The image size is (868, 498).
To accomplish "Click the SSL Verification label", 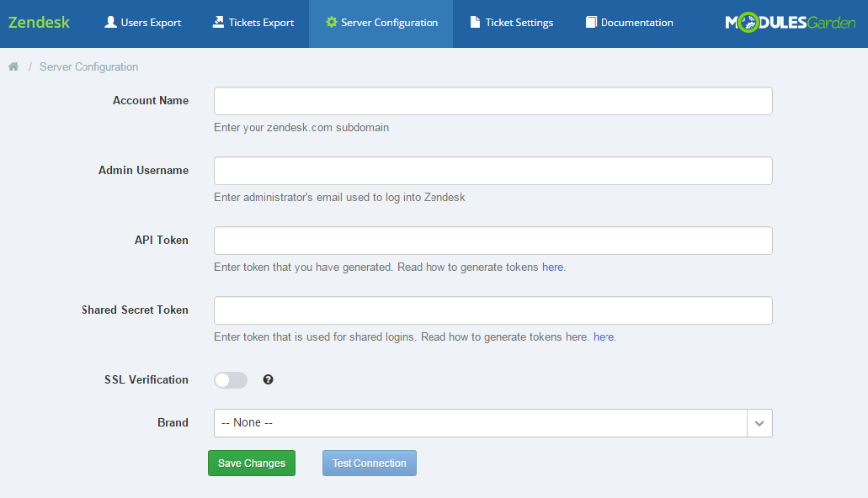I will [x=146, y=379].
